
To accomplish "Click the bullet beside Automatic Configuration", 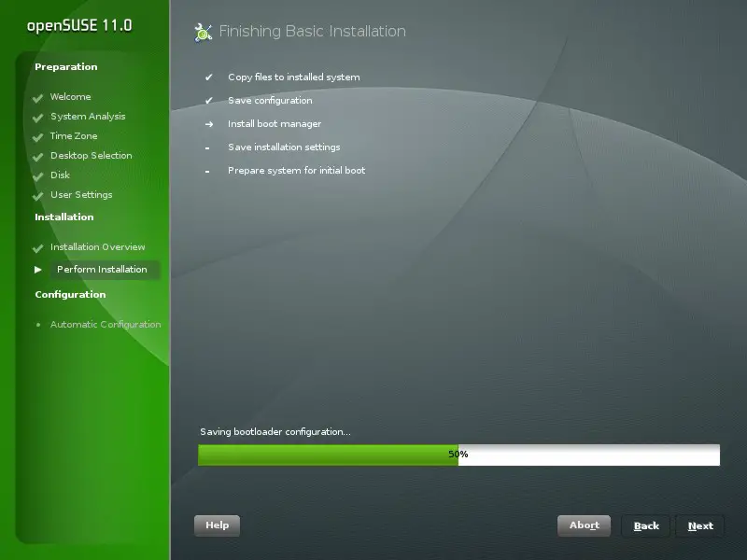I will click(38, 325).
